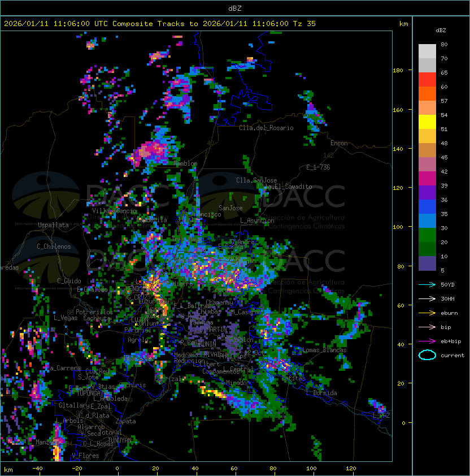Select the dark orange 57-60 dBZ band

(427, 93)
